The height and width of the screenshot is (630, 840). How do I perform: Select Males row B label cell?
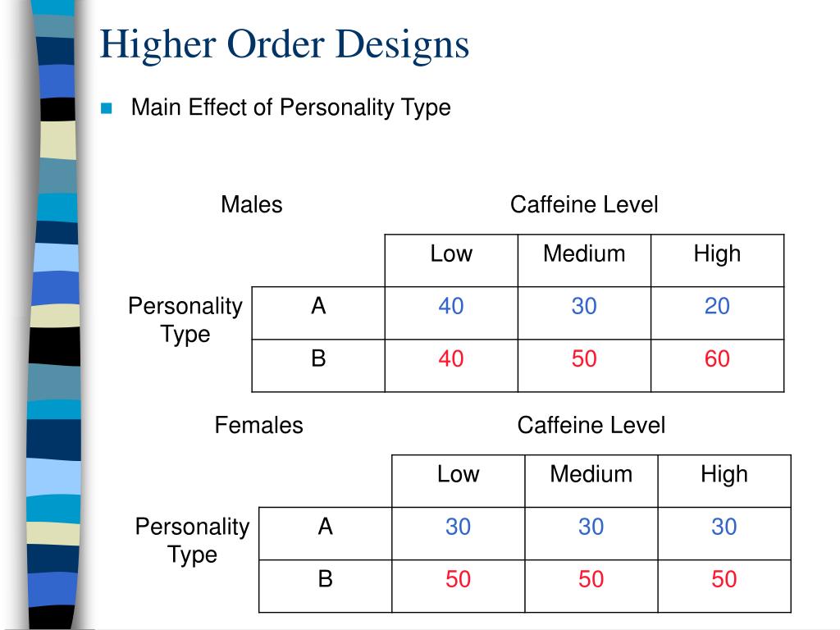[318, 365]
